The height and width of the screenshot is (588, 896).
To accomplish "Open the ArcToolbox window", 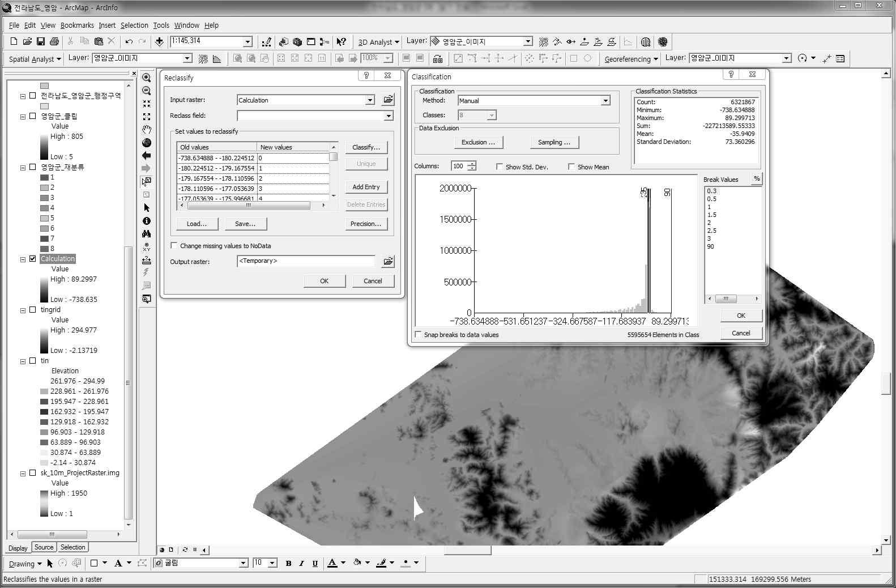I will click(x=297, y=41).
